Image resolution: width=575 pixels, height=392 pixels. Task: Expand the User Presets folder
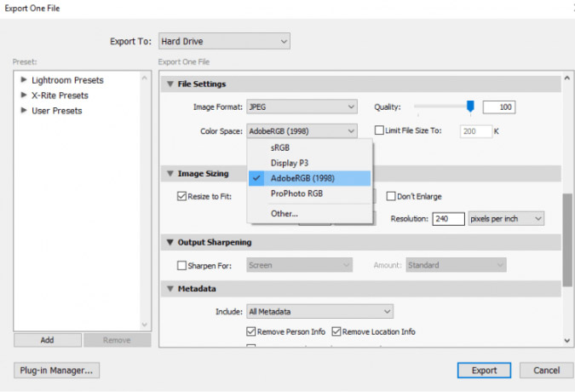tap(24, 111)
